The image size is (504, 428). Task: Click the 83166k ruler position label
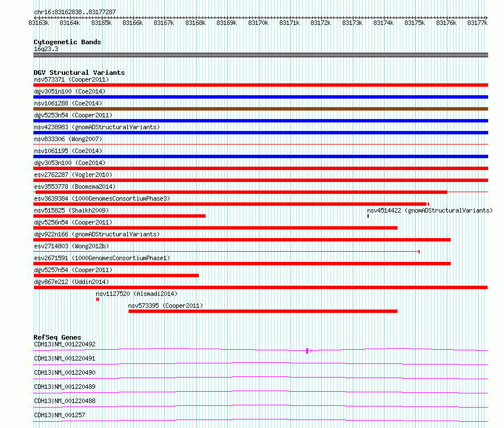(x=133, y=23)
